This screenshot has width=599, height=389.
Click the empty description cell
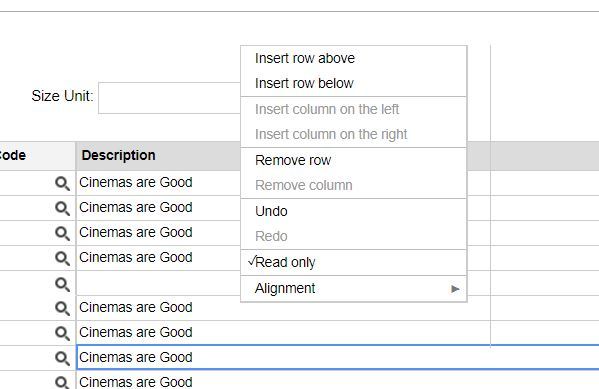click(158, 283)
